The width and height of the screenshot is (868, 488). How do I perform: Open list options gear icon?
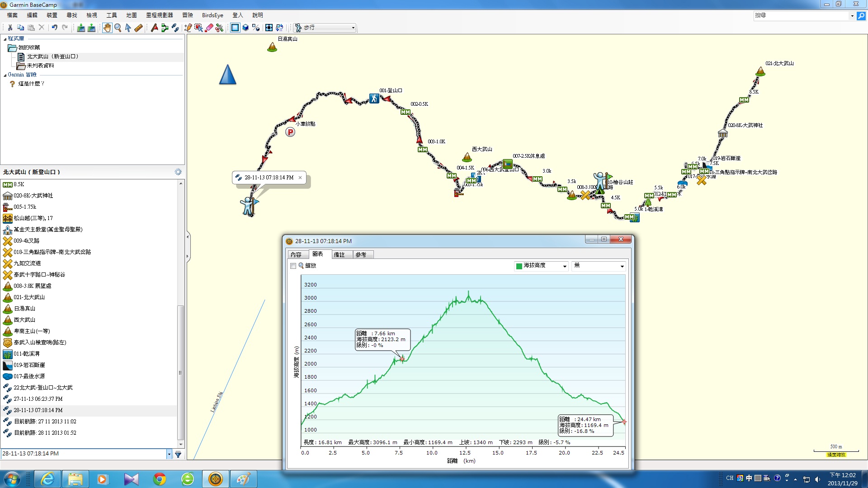tap(178, 172)
